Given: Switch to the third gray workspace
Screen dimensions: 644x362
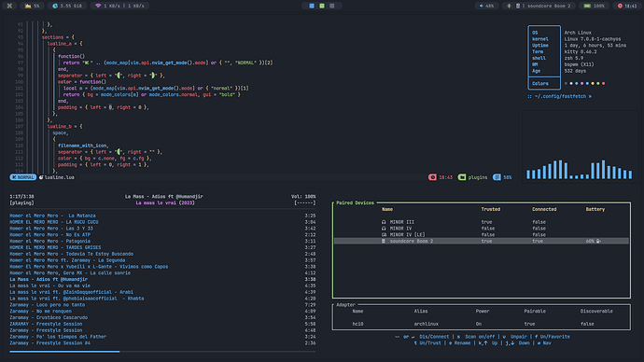Looking at the screenshot, I should coord(332,6).
